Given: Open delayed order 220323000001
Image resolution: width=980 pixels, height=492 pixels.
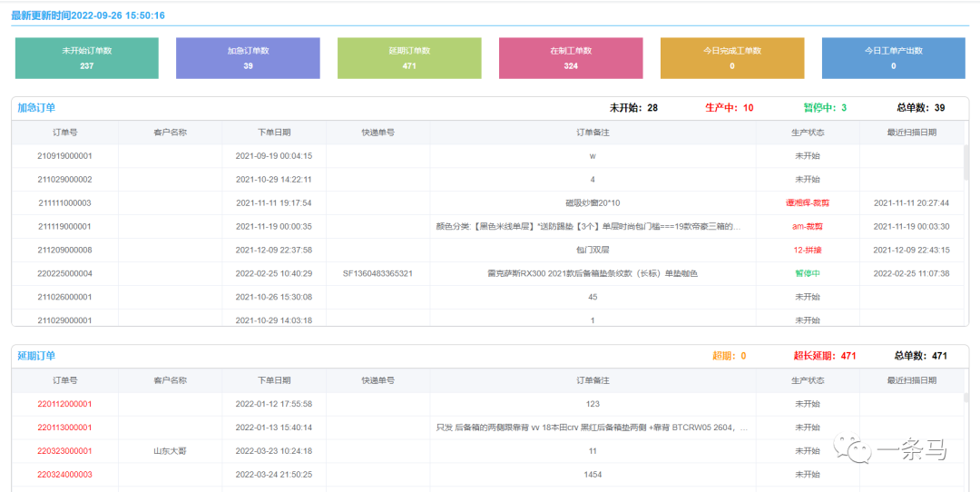Looking at the screenshot, I should [65, 451].
